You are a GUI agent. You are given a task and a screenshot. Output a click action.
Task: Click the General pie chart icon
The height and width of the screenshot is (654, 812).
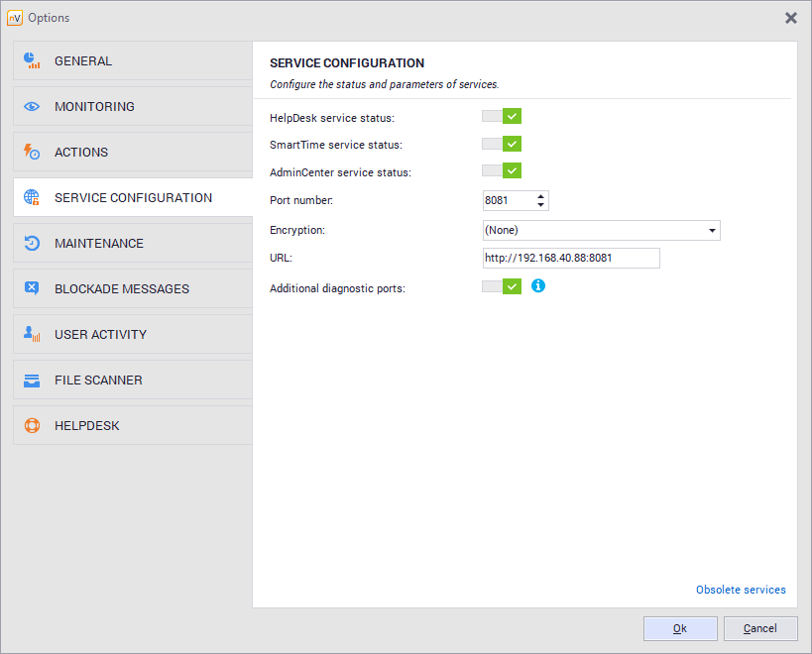pyautogui.click(x=32, y=61)
